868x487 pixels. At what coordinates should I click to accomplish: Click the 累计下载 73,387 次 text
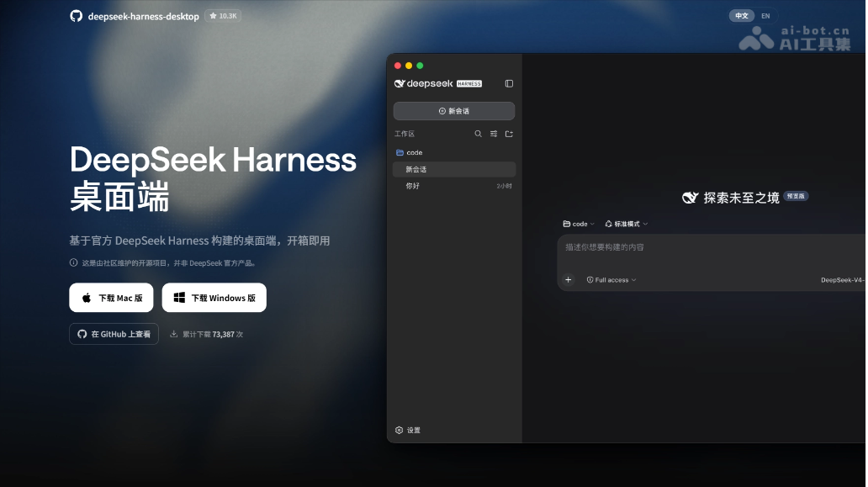coord(213,334)
